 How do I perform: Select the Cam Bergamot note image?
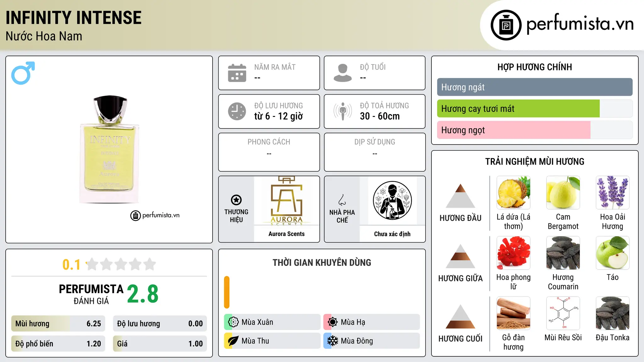(563, 193)
